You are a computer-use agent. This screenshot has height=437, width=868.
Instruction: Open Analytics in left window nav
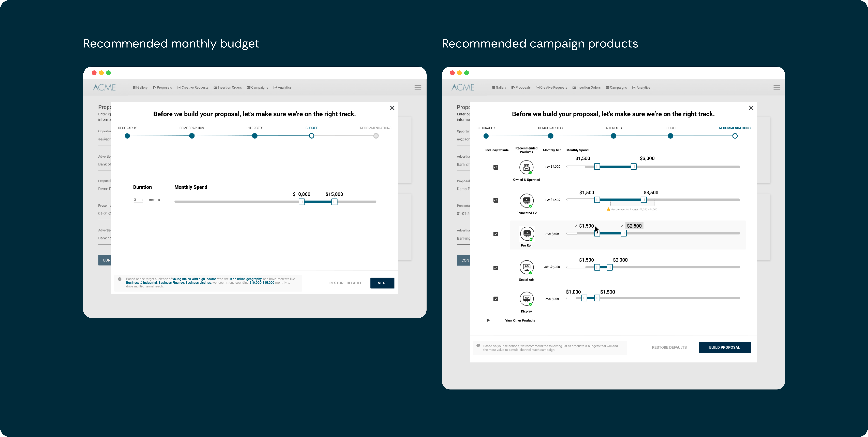coord(282,88)
